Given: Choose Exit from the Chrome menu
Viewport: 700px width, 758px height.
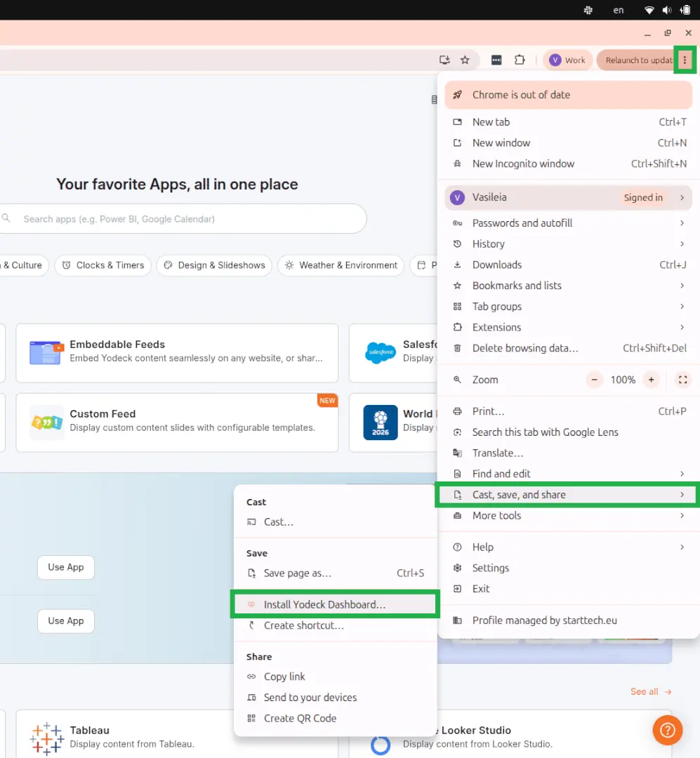Looking at the screenshot, I should click(568, 588).
